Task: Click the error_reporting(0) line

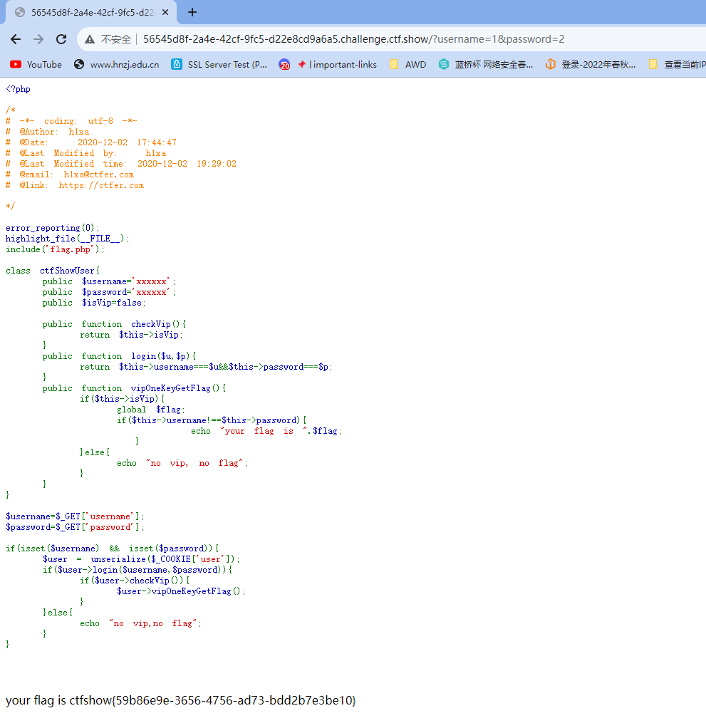Action: click(x=53, y=228)
